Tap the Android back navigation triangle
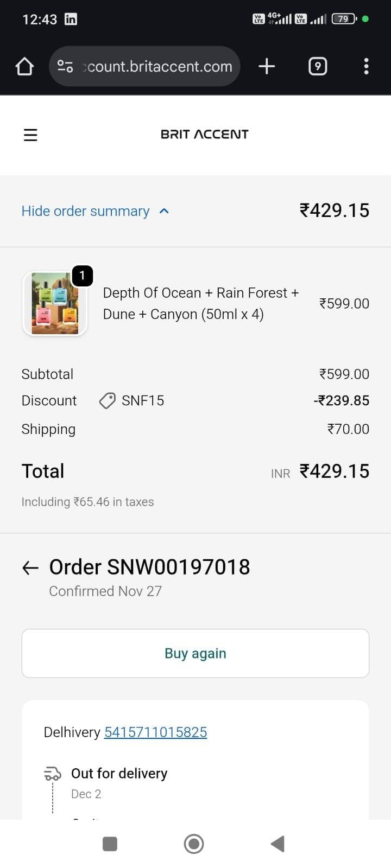 [x=278, y=844]
